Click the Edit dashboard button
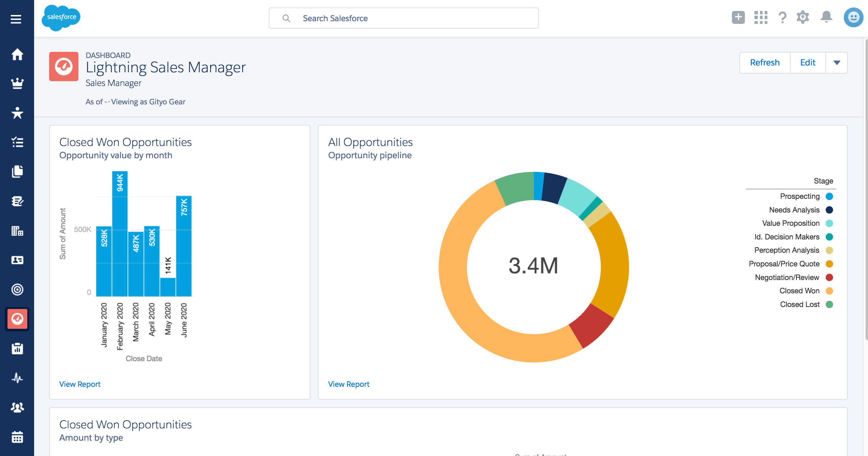The width and height of the screenshot is (868, 456). click(x=807, y=63)
